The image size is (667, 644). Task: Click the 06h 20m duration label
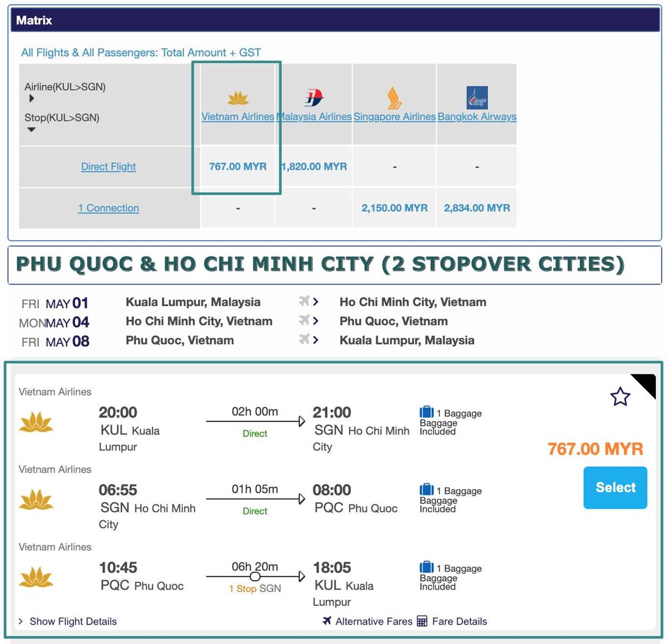(255, 567)
